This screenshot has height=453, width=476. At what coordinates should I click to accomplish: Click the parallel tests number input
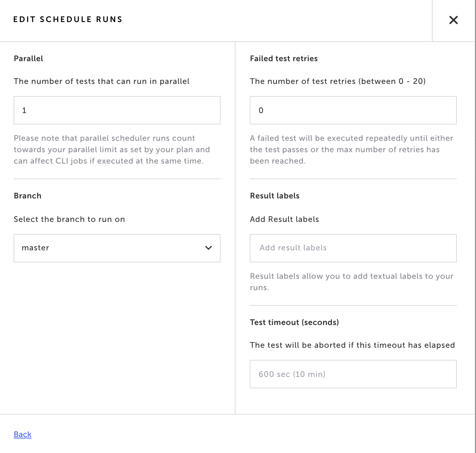117,110
